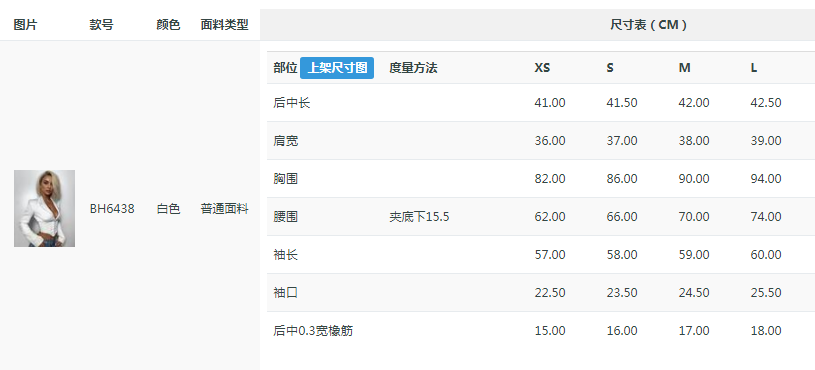Select the 胸围 XS value 82.00
Viewport: 815px width, 370px height.
[550, 179]
